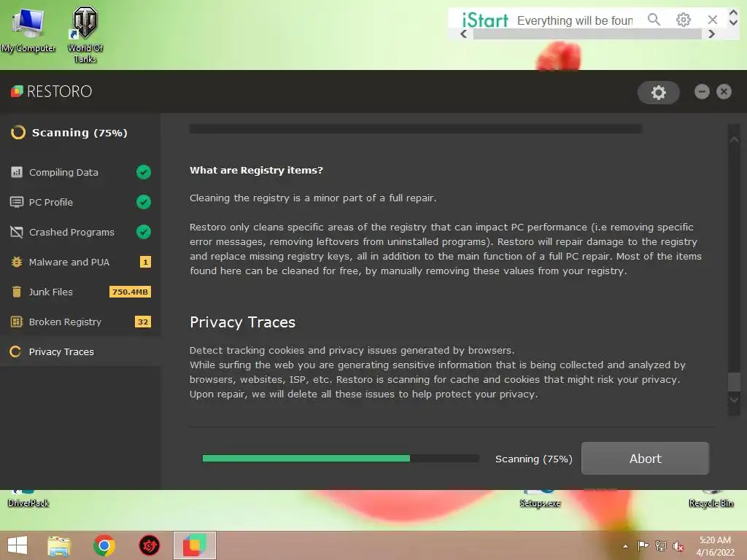Image resolution: width=747 pixels, height=560 pixels.
Task: Click the Scanning spinner icon in sidebar
Action: [18, 133]
